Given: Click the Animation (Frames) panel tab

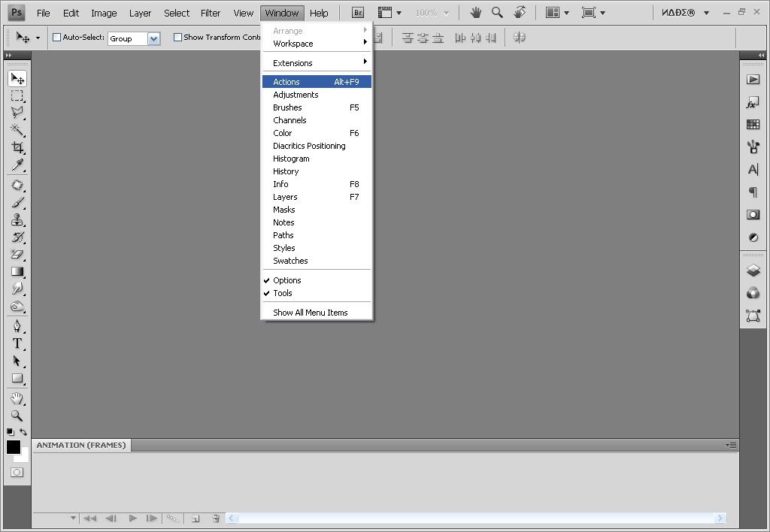Looking at the screenshot, I should pos(81,445).
